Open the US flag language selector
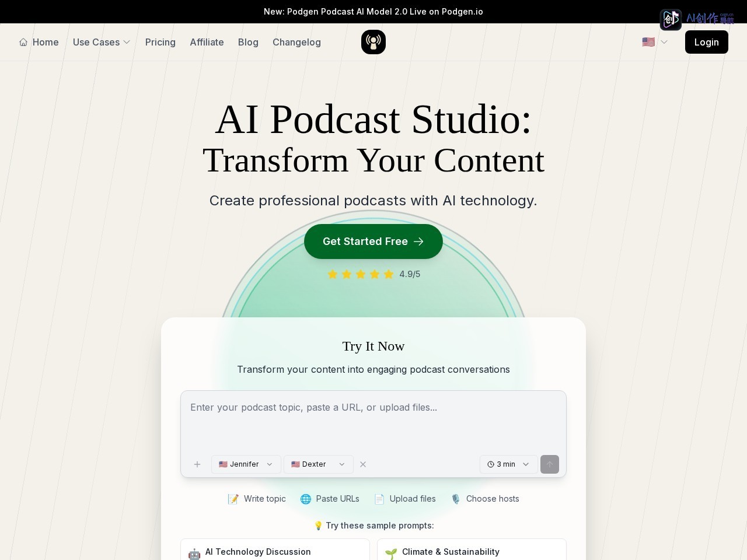 [x=655, y=42]
